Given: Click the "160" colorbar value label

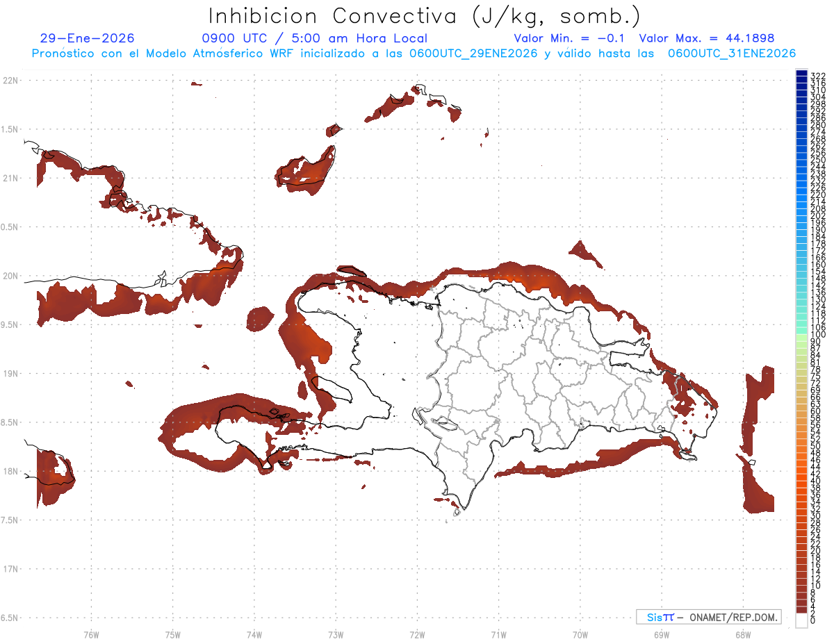Looking at the screenshot, I should click(x=818, y=265).
